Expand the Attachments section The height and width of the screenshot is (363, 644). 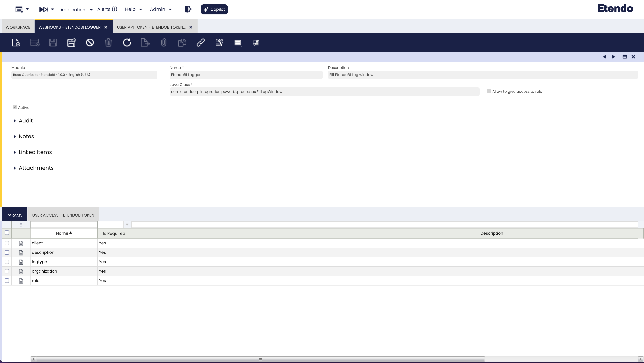point(34,168)
